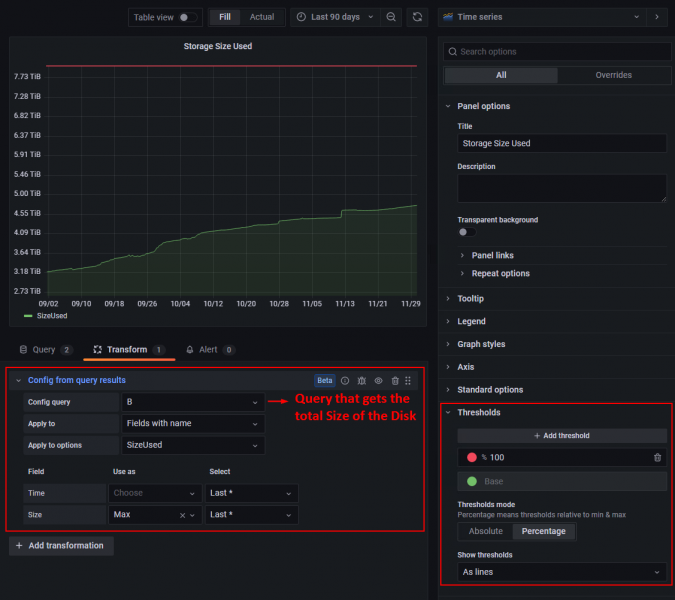Choose Percentage thresholds mode
Image resolution: width=675 pixels, height=600 pixels.
pos(543,531)
